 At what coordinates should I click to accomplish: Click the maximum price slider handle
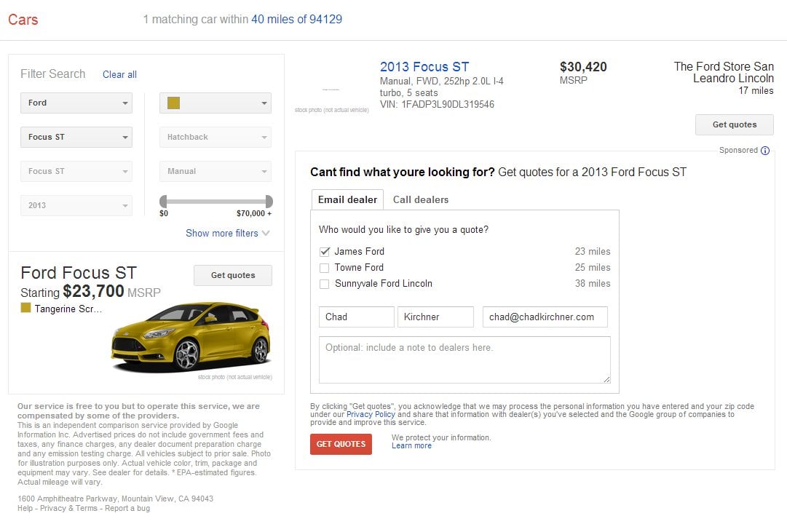point(269,202)
